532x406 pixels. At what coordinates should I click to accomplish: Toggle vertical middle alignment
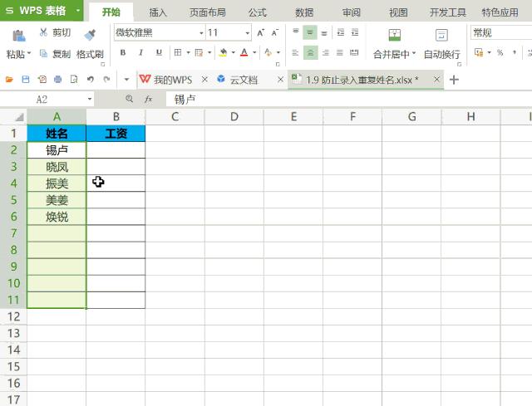[310, 32]
